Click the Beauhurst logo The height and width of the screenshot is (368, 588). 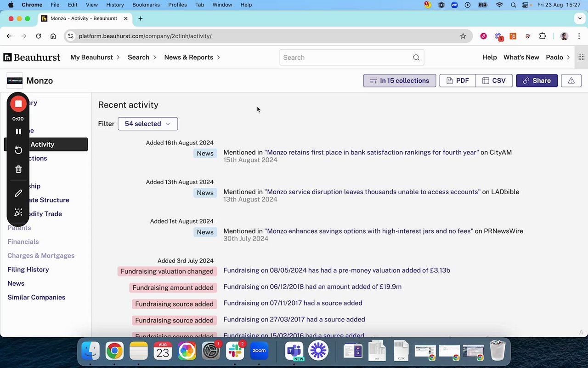[32, 57]
